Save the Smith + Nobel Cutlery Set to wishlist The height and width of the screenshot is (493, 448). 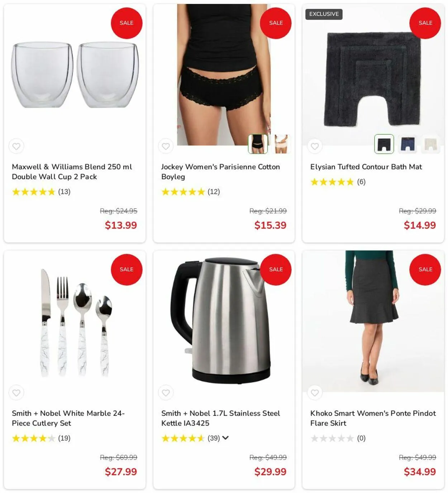pos(16,393)
